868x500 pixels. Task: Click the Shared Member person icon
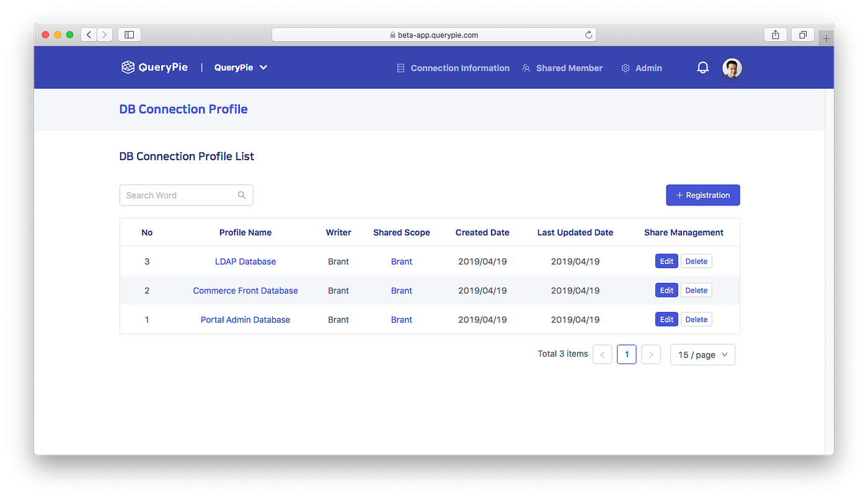526,68
